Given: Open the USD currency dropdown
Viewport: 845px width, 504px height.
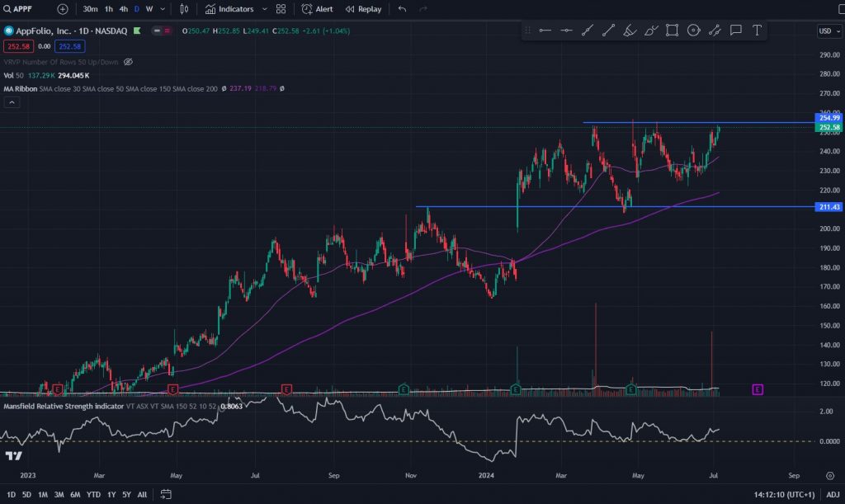Looking at the screenshot, I should tap(827, 31).
